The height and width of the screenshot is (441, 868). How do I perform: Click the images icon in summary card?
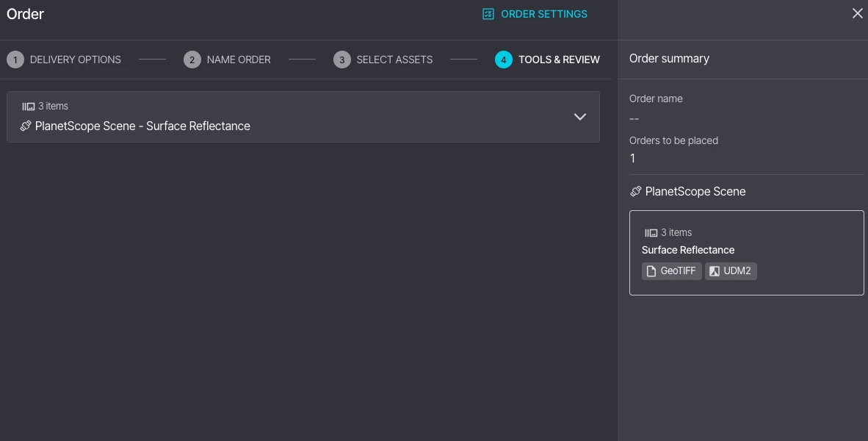651,233
